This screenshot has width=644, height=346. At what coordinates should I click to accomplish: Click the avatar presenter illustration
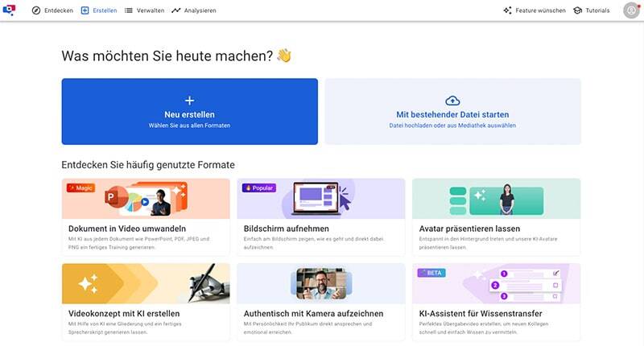click(x=496, y=200)
